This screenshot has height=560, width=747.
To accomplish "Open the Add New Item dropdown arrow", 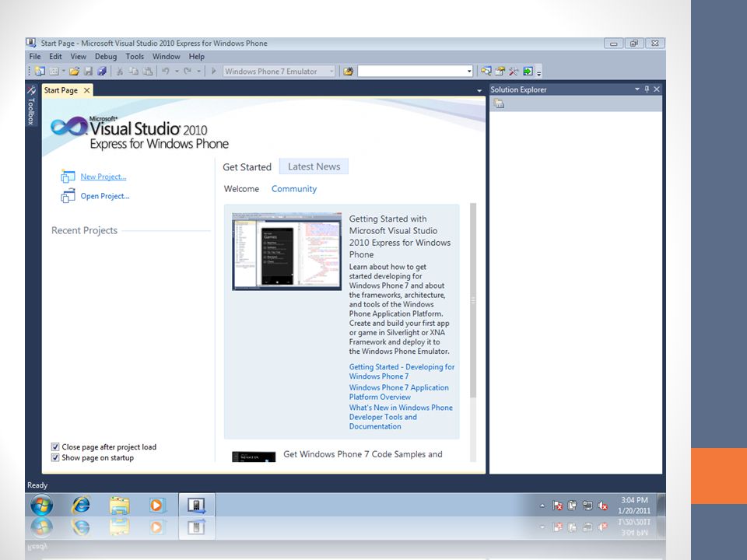I will 63,72.
